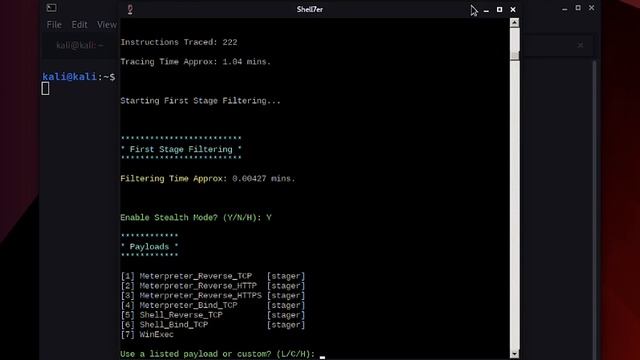Click the Starting First Stage Filtering text
This screenshot has width=640, height=360.
click(x=200, y=101)
